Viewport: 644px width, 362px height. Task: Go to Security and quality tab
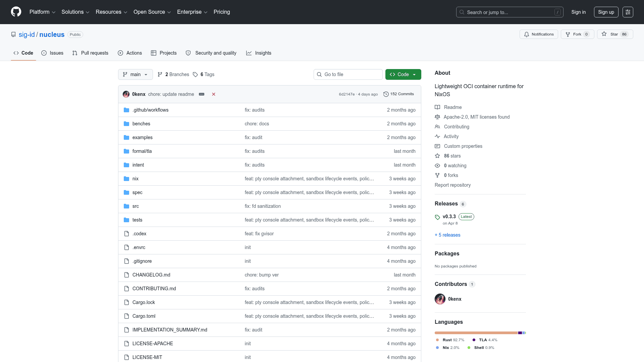coord(211,53)
